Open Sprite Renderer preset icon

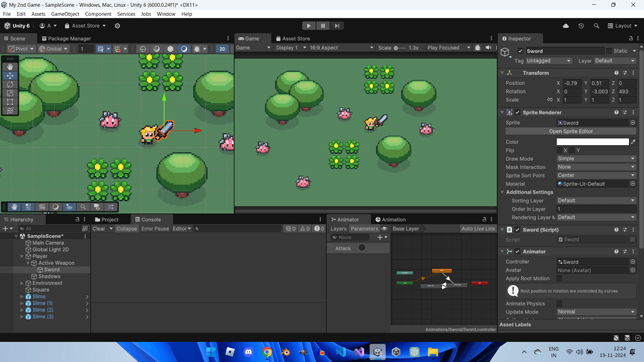(625, 112)
